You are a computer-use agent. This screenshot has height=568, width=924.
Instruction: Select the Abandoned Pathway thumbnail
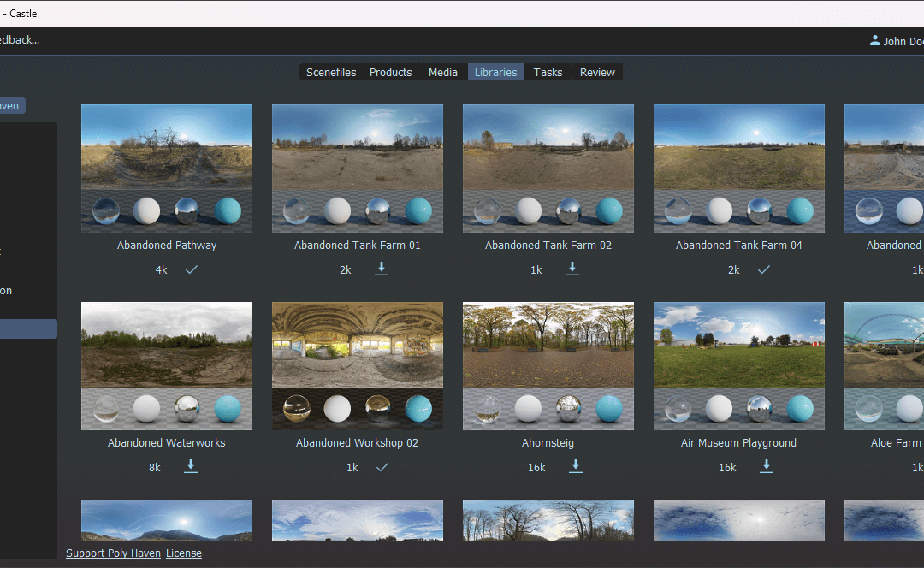pos(167,168)
